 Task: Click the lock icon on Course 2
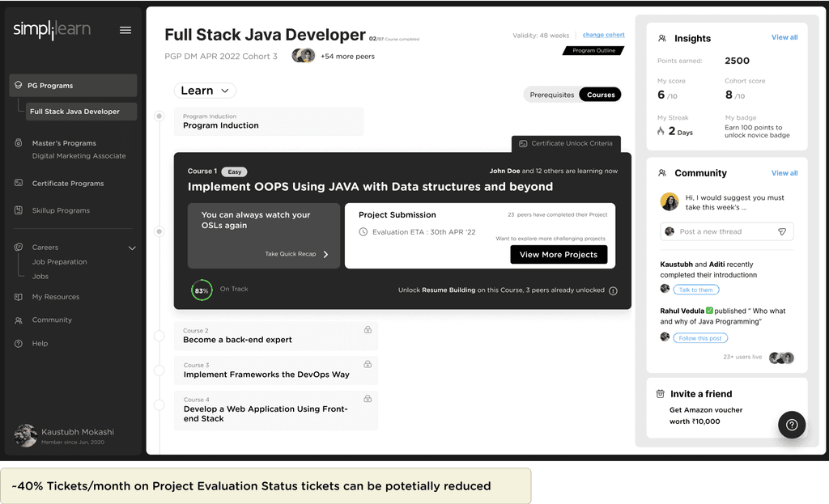368,329
